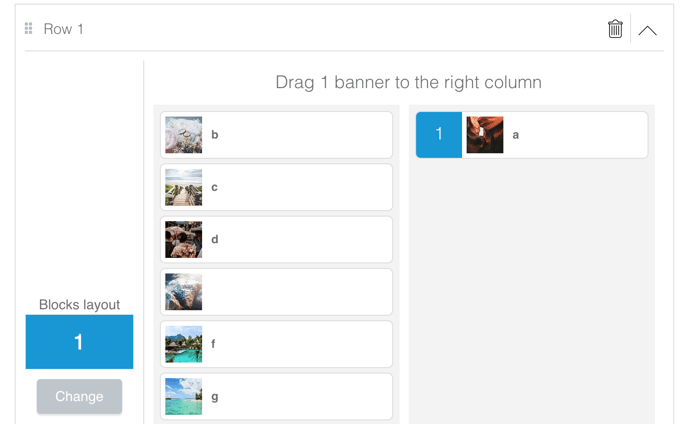Collapse Row 1 using the chevron arrow

[647, 30]
